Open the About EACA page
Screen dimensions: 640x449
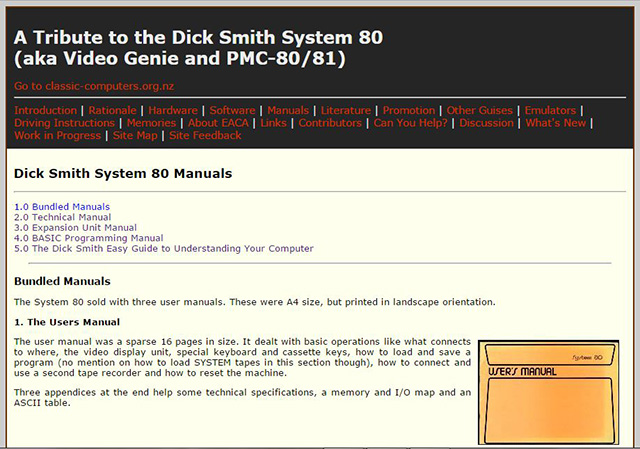(x=218, y=123)
